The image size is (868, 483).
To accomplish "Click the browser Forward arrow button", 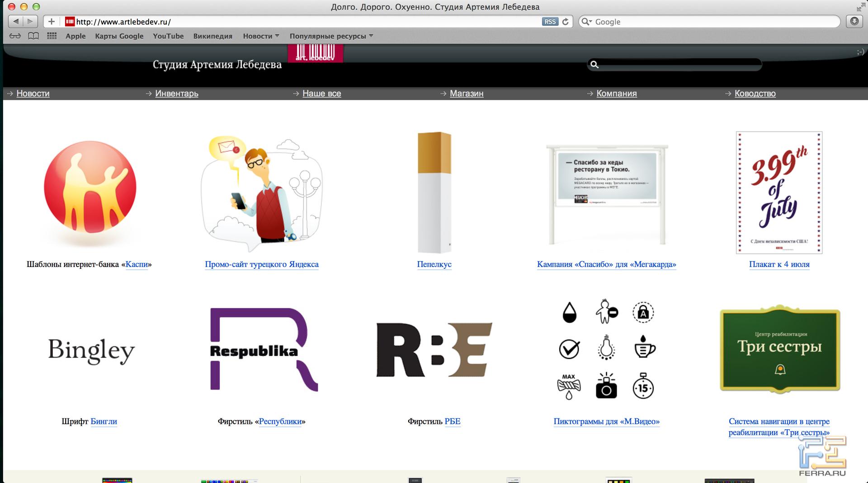I will pos(30,21).
